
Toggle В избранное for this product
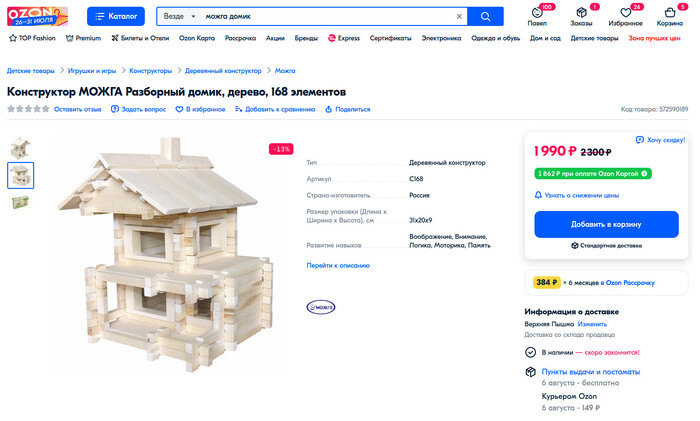(x=200, y=109)
